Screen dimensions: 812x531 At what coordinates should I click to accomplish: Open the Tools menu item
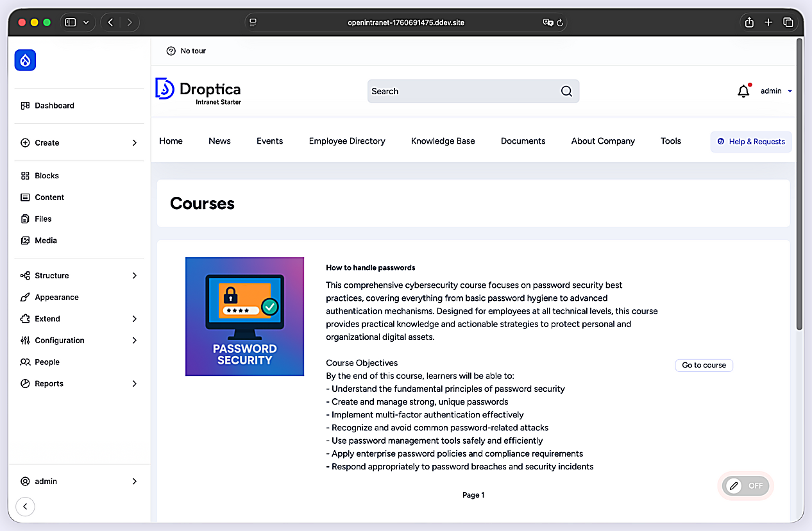pos(671,141)
